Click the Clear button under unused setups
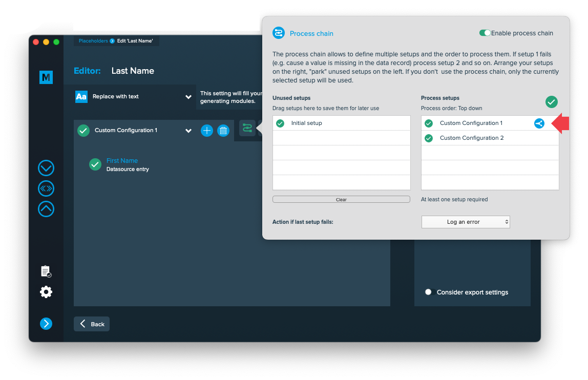This screenshot has height=380, width=588. (341, 199)
